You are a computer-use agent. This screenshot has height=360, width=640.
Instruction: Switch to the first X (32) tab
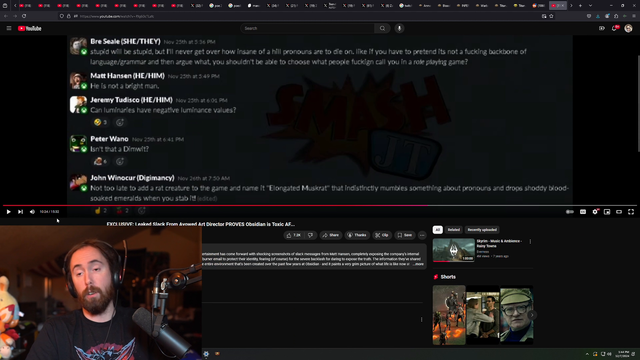(198, 6)
